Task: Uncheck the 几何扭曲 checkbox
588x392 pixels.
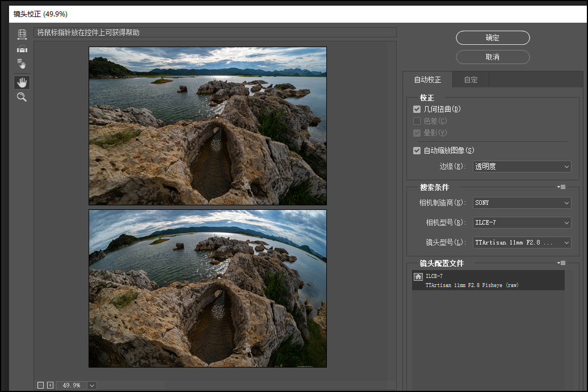Action: [417, 109]
